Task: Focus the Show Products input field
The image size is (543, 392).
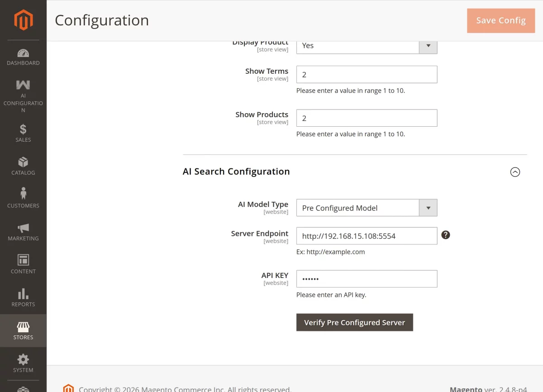Action: pyautogui.click(x=367, y=118)
